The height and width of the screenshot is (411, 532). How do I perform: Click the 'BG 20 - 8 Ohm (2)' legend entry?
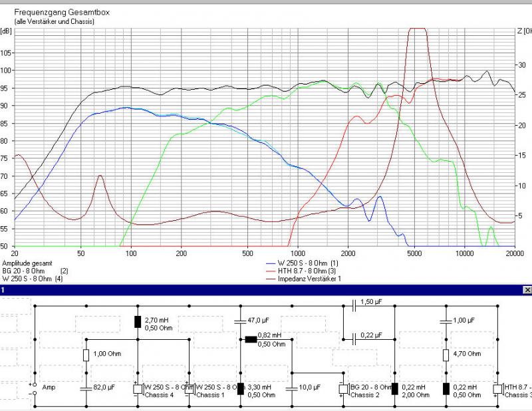[35, 271]
